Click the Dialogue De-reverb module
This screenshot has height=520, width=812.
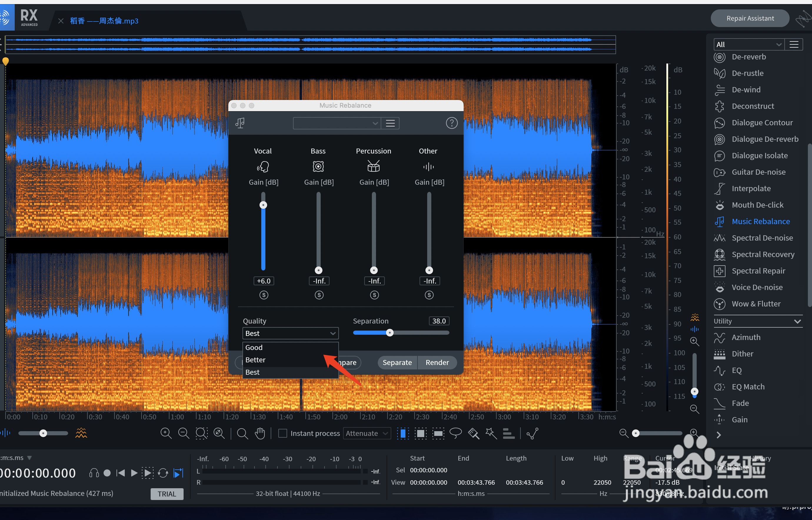(x=765, y=139)
